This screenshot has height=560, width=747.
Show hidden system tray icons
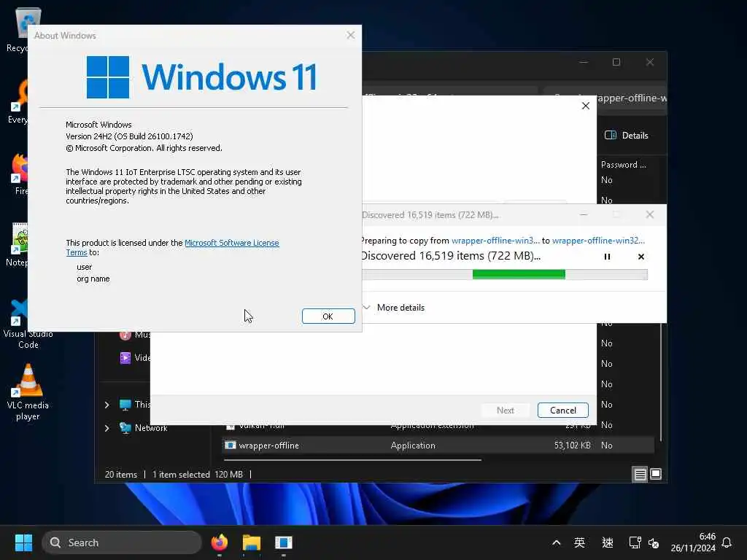coord(556,542)
